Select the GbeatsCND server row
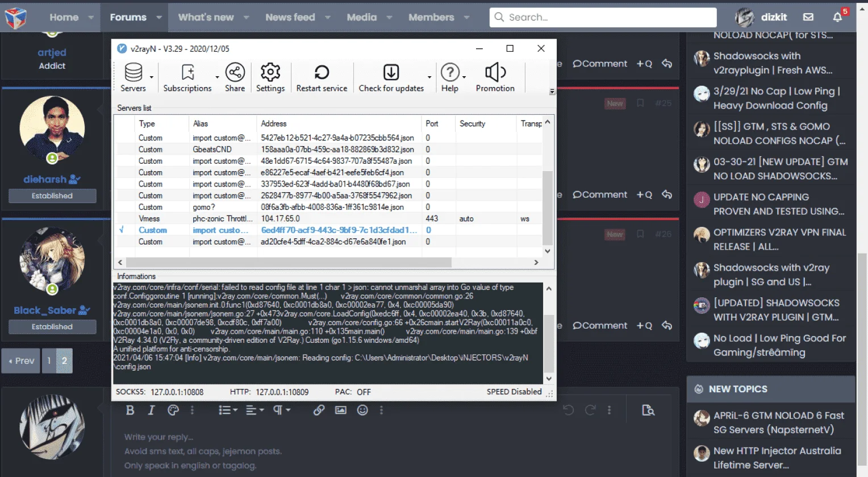 [328, 150]
